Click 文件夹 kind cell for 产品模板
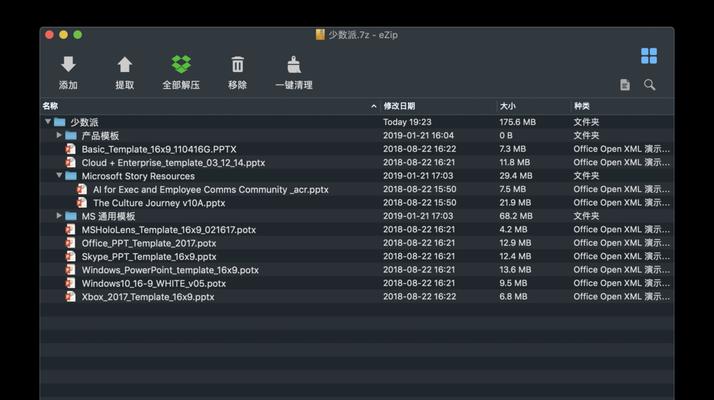 coord(586,135)
